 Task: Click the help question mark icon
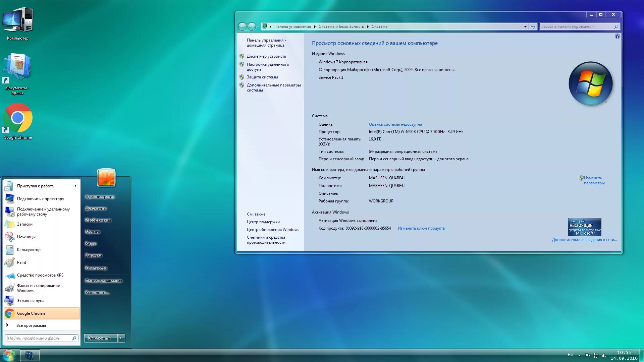click(617, 36)
